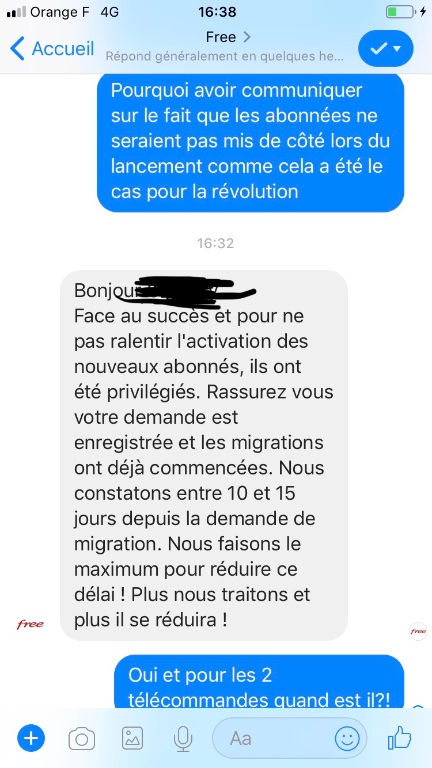Tap the microphone voice message icon
The image size is (432, 768).
coord(183,739)
